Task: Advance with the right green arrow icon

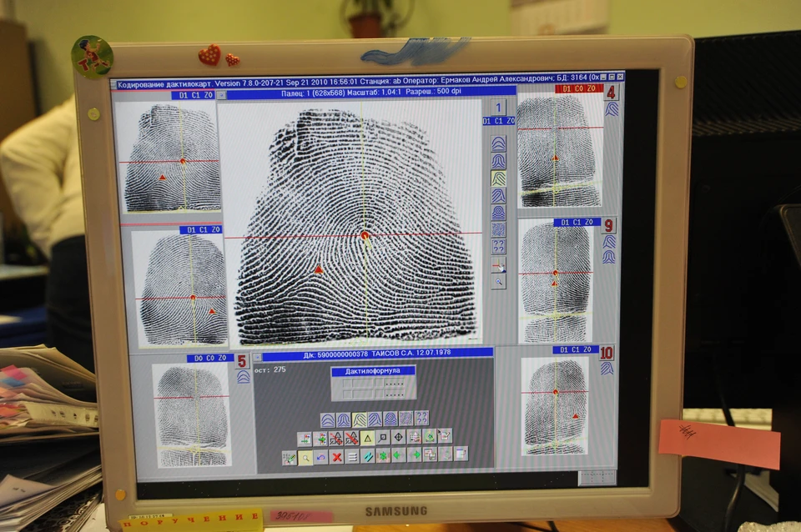Action: [x=415, y=454]
